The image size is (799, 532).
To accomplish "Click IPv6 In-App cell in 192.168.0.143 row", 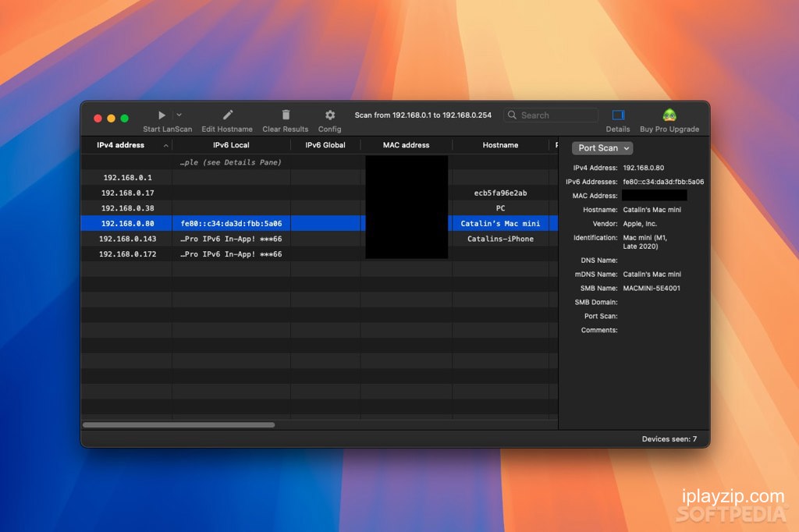I will click(231, 239).
